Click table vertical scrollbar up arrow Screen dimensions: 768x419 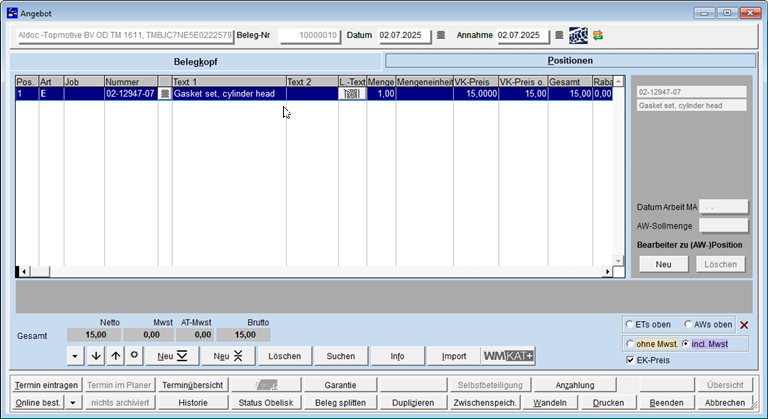point(619,81)
